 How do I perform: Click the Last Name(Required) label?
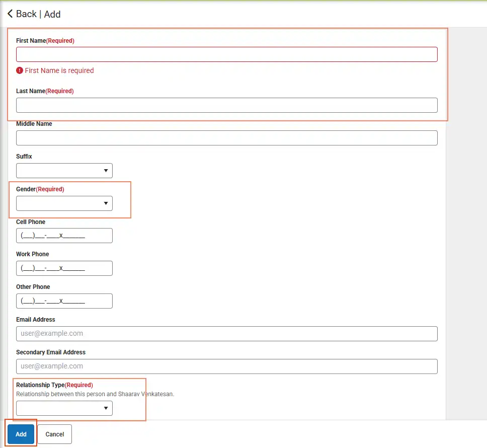(x=45, y=91)
